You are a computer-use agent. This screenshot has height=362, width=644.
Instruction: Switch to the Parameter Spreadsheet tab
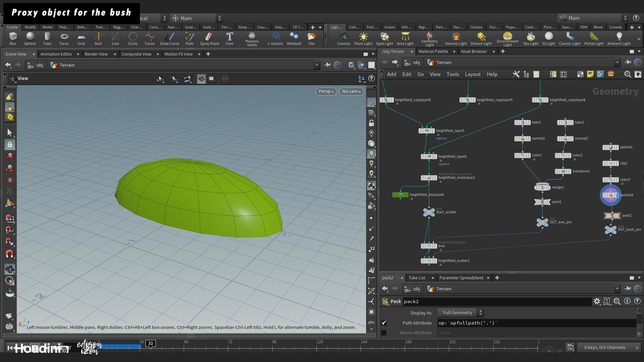(461, 278)
